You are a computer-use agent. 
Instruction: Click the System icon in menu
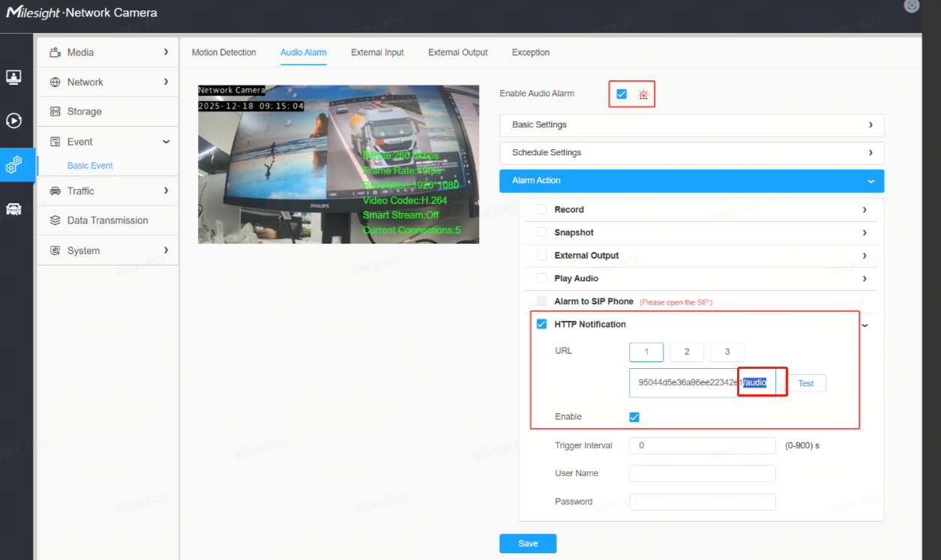55,250
